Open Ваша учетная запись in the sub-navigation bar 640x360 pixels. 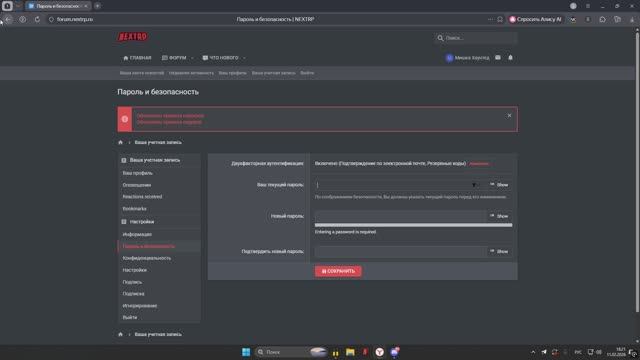pyautogui.click(x=273, y=73)
